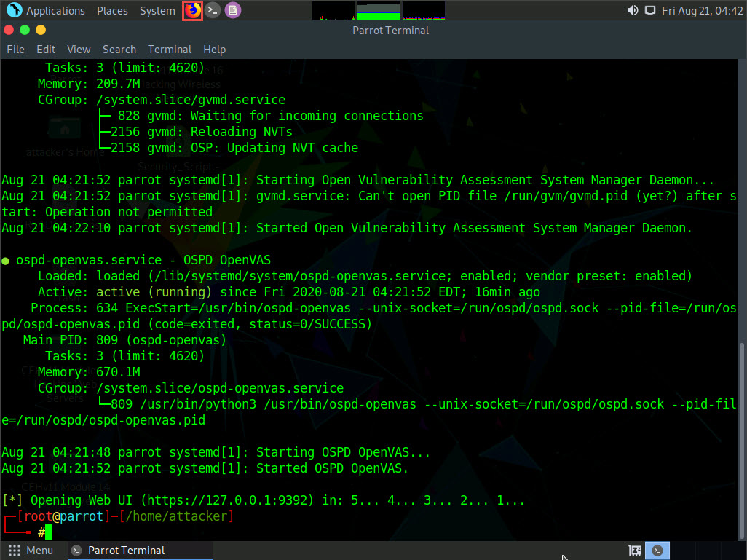747x560 pixels.
Task: Click the "CGroup: /system.slice/gvmd.service" line
Action: click(x=162, y=100)
